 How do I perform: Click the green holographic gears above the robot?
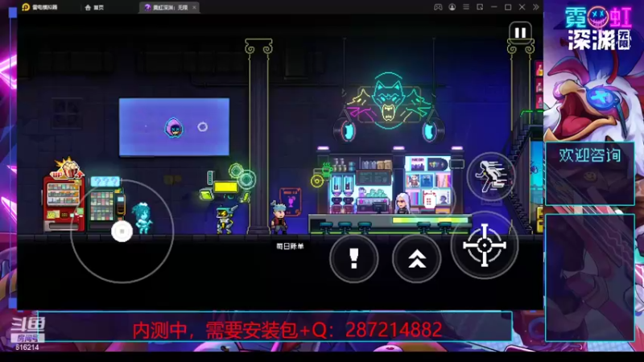click(242, 176)
